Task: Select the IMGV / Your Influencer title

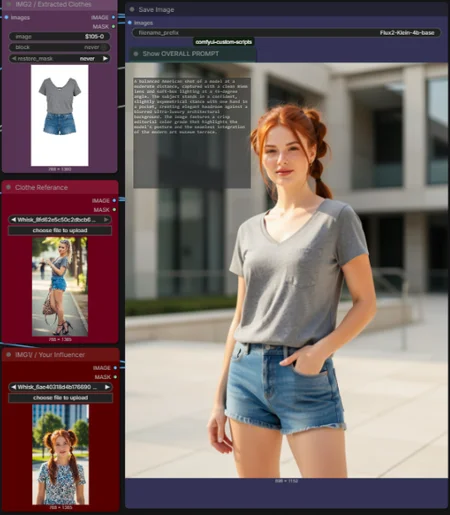Action: (x=50, y=355)
